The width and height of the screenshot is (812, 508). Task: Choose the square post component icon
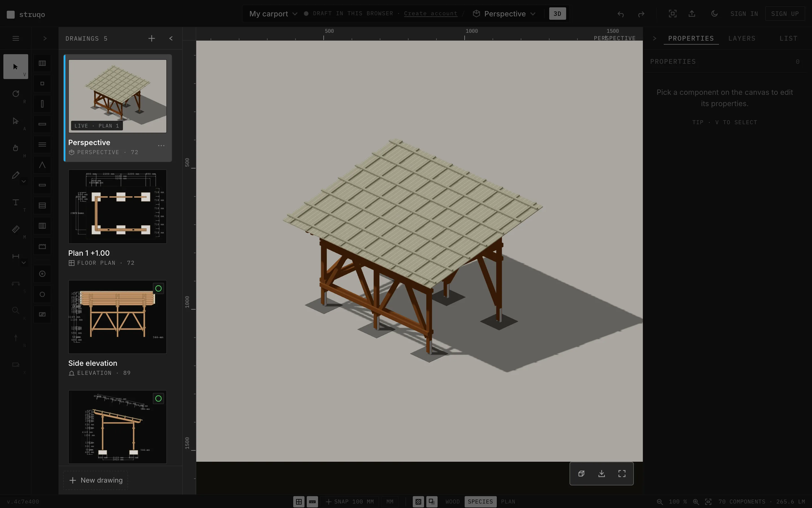42,84
